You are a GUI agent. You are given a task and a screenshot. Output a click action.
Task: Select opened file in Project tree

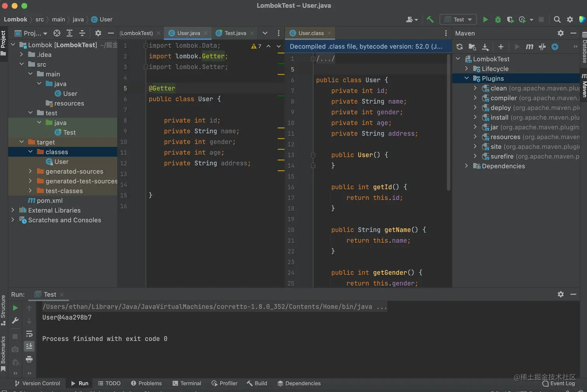pos(57,33)
